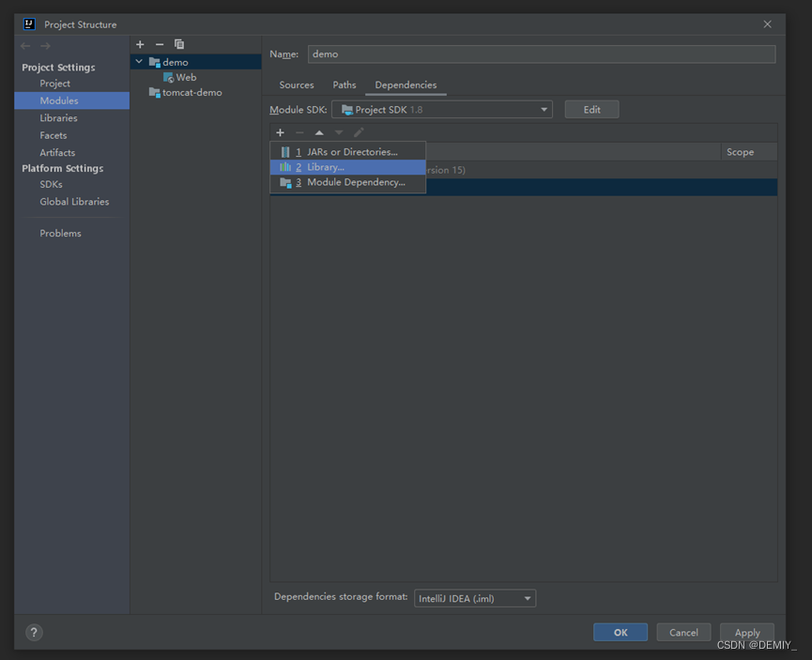The width and height of the screenshot is (812, 660).
Task: Switch to the Paths tab
Action: click(345, 84)
